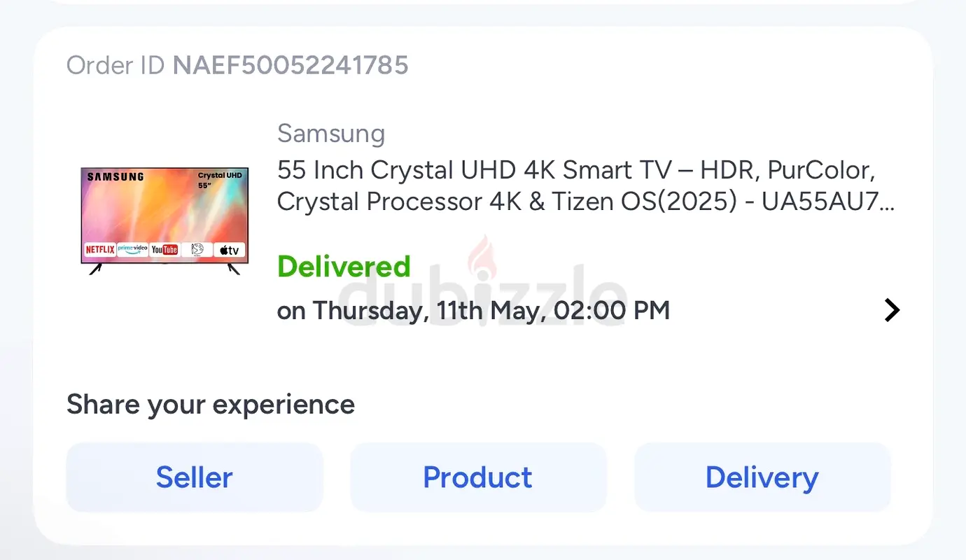This screenshot has height=560, width=966.
Task: Click the green Delivered status
Action: (344, 267)
